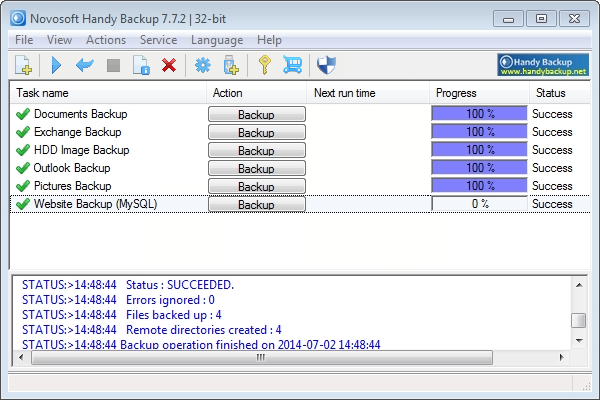The width and height of the screenshot is (600, 400).
Task: Click the log panel scroll up arrow
Action: pos(579,285)
